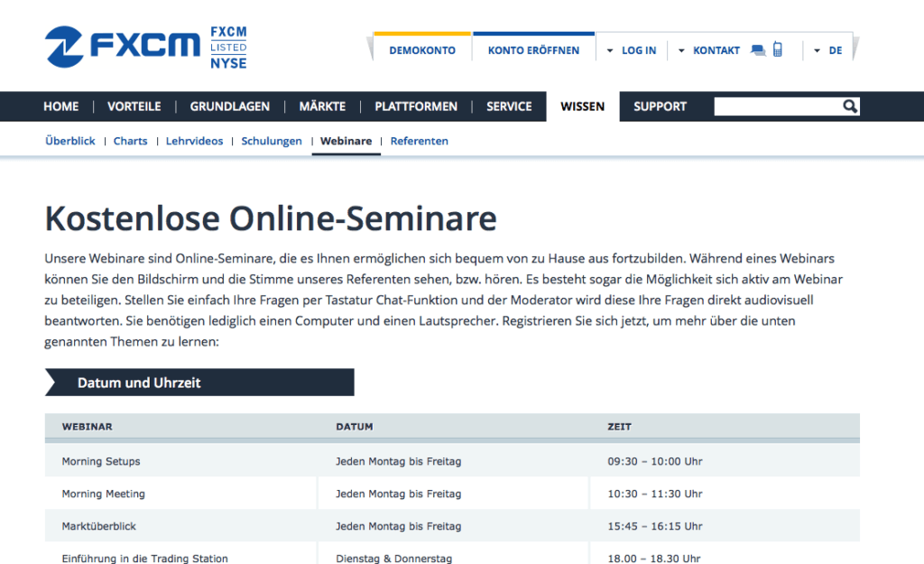Click the DATUM column header
The width and height of the screenshot is (924, 564).
(355, 427)
